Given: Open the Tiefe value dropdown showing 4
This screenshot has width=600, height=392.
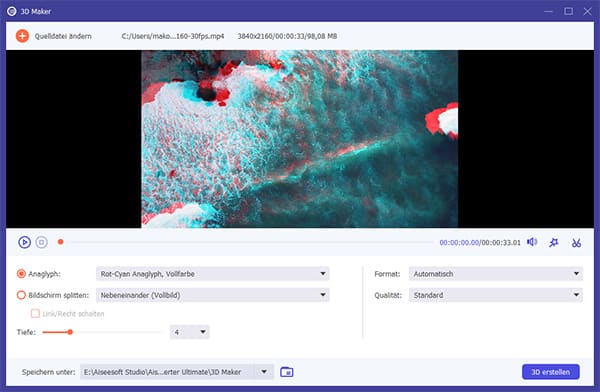Looking at the screenshot, I should 189,332.
